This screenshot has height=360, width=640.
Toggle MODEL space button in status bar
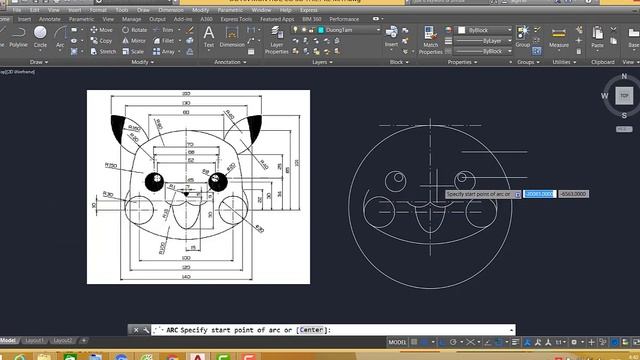[397, 342]
